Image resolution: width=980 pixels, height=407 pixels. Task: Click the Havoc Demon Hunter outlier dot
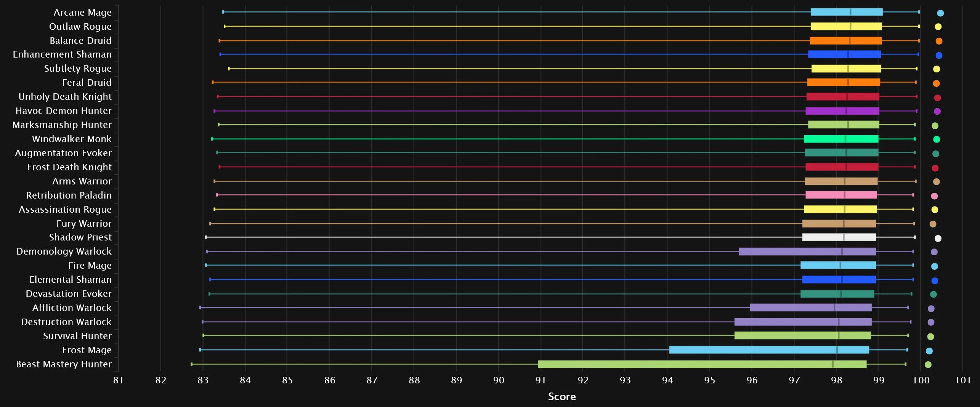(937, 112)
